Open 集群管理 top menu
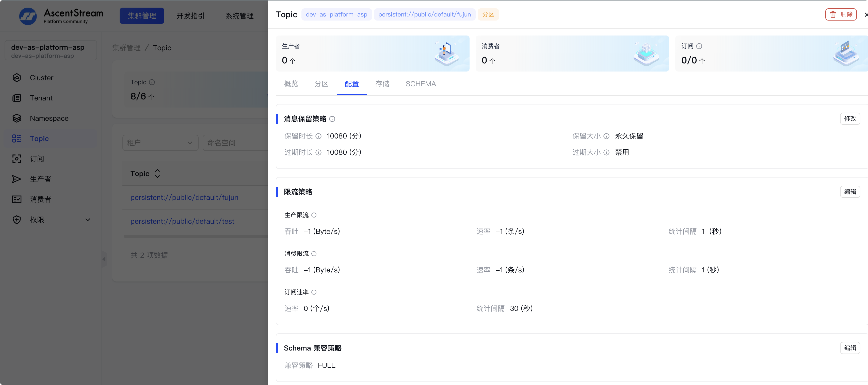 142,16
